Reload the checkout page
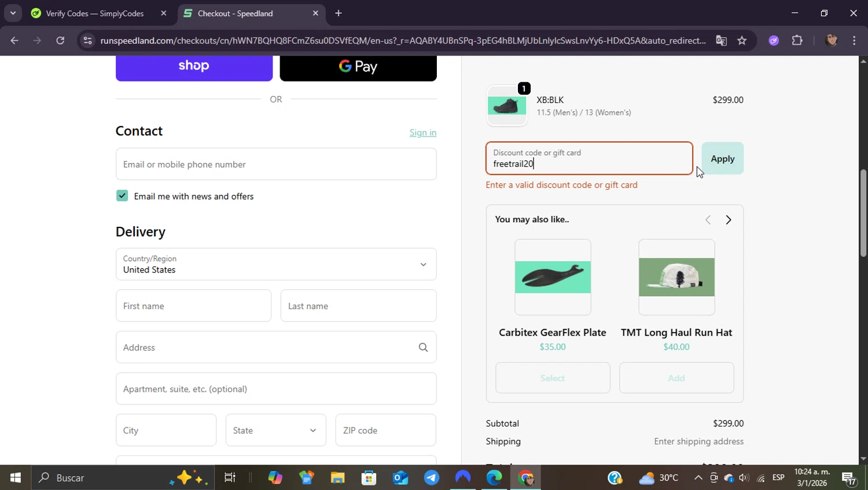 (60, 40)
